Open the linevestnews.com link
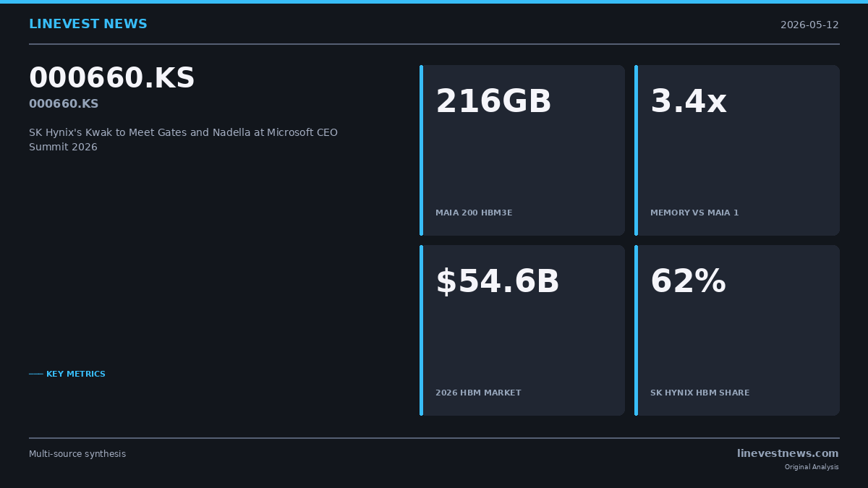The height and width of the screenshot is (488, 868). click(788, 453)
